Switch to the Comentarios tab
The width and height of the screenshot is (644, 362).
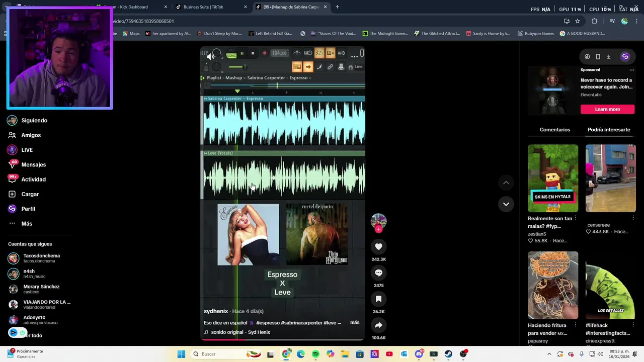pyautogui.click(x=554, y=130)
